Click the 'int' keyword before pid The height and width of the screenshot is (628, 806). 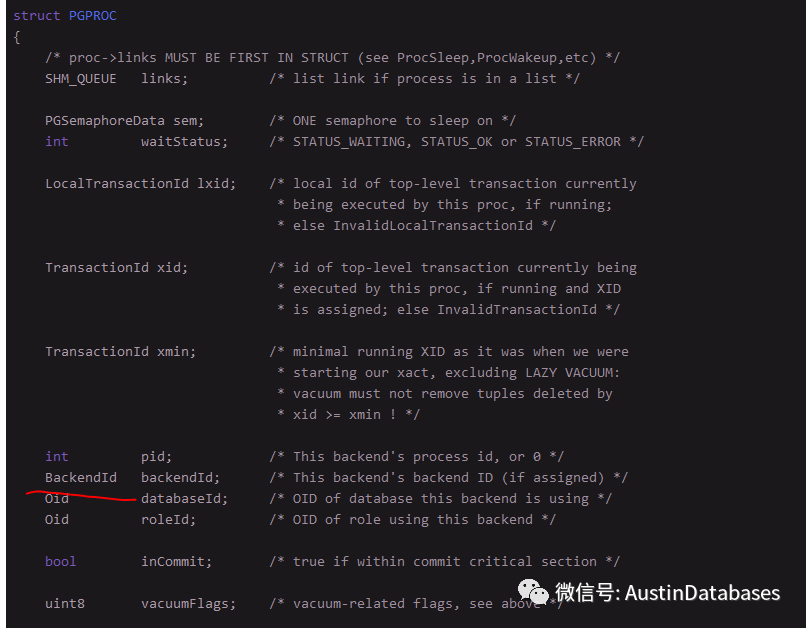click(57, 456)
